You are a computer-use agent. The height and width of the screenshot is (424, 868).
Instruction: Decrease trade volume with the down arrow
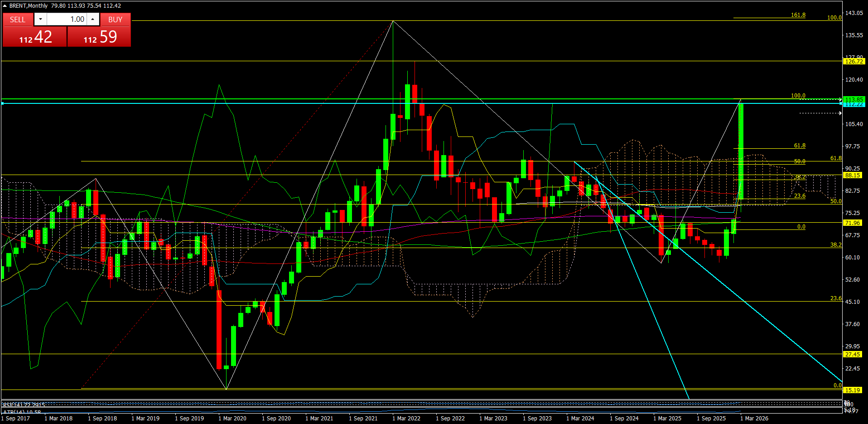[x=40, y=19]
